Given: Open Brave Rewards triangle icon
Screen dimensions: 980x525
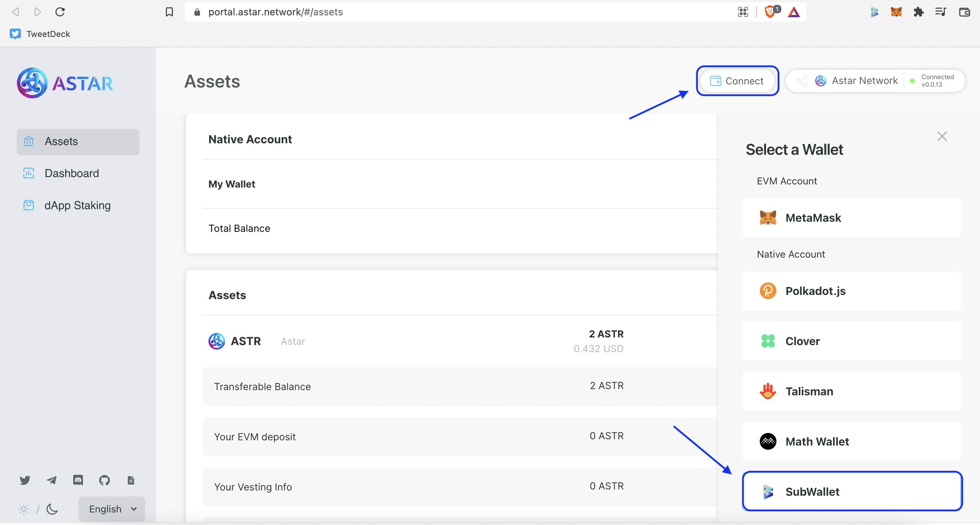Looking at the screenshot, I should click(794, 12).
